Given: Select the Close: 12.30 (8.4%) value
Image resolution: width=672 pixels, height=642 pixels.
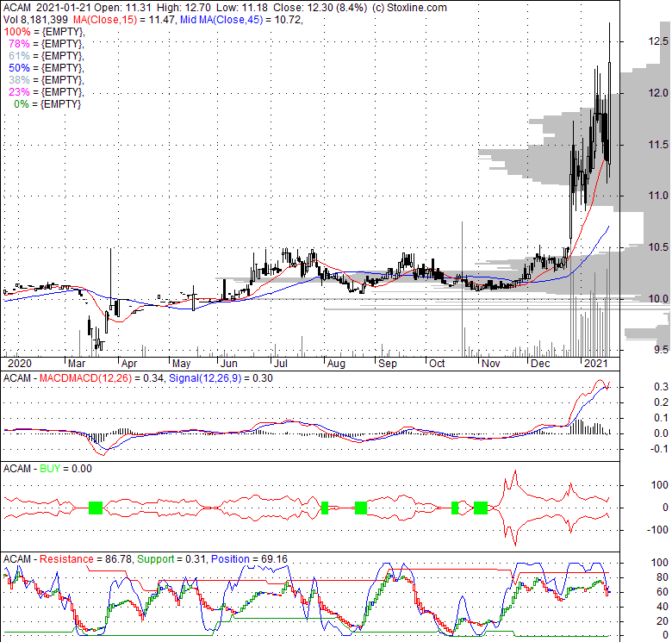Looking at the screenshot, I should click(x=320, y=8).
